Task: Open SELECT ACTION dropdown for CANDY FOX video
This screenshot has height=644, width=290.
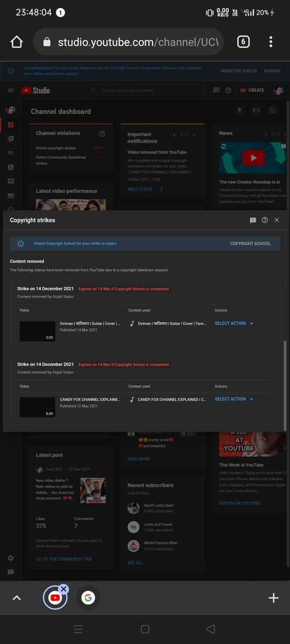Action: pyautogui.click(x=234, y=399)
